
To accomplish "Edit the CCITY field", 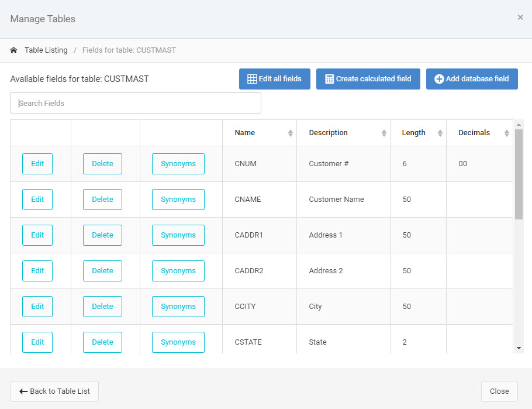I will pos(37,307).
